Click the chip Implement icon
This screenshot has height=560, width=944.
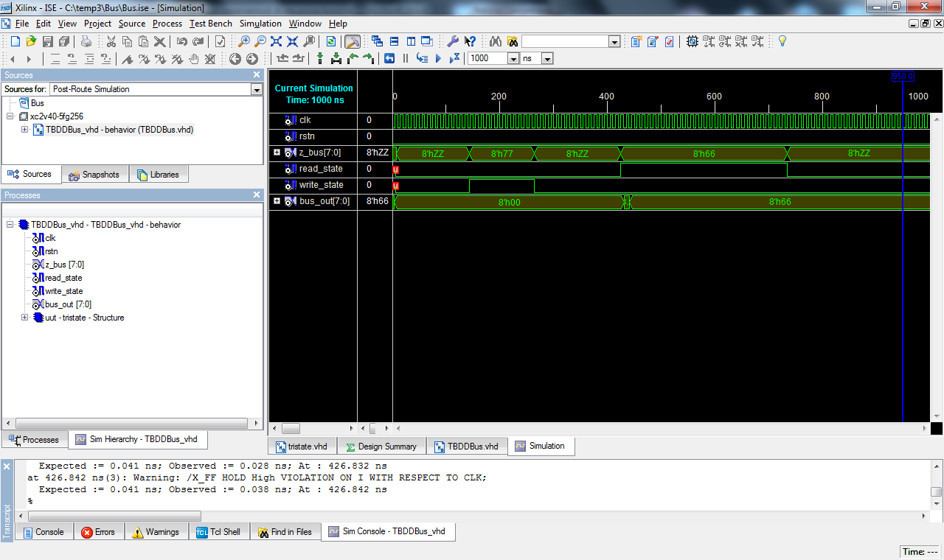(x=692, y=41)
